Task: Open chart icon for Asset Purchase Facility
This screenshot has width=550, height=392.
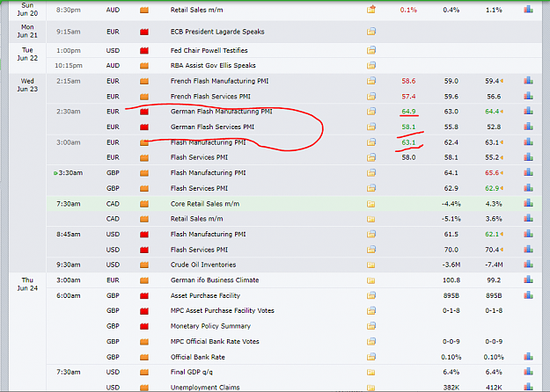Action: 528,295
